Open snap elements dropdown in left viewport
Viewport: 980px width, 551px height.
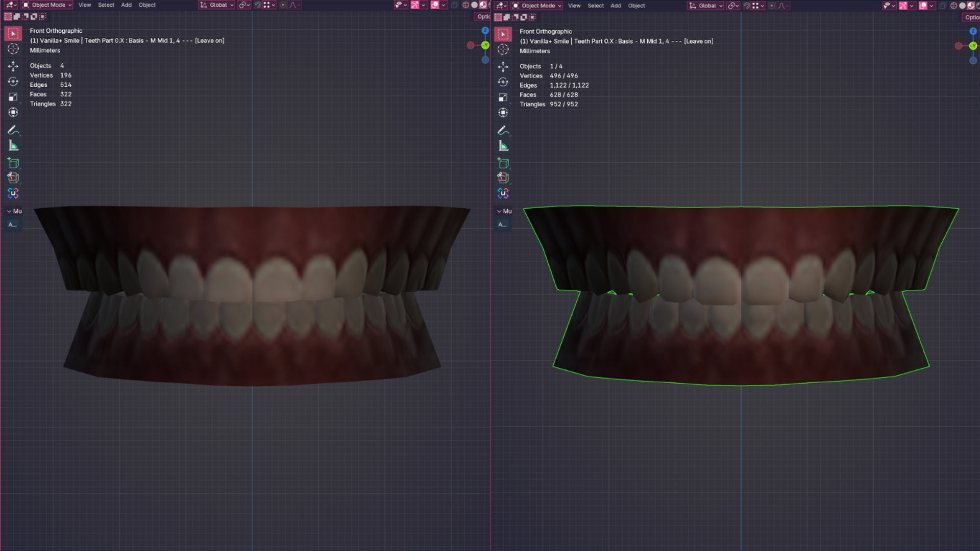[x=269, y=5]
